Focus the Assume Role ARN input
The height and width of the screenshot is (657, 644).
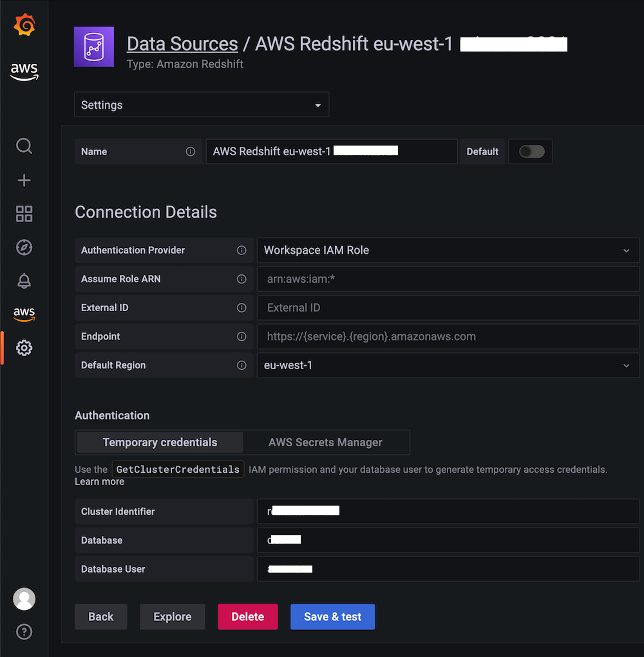click(x=448, y=279)
